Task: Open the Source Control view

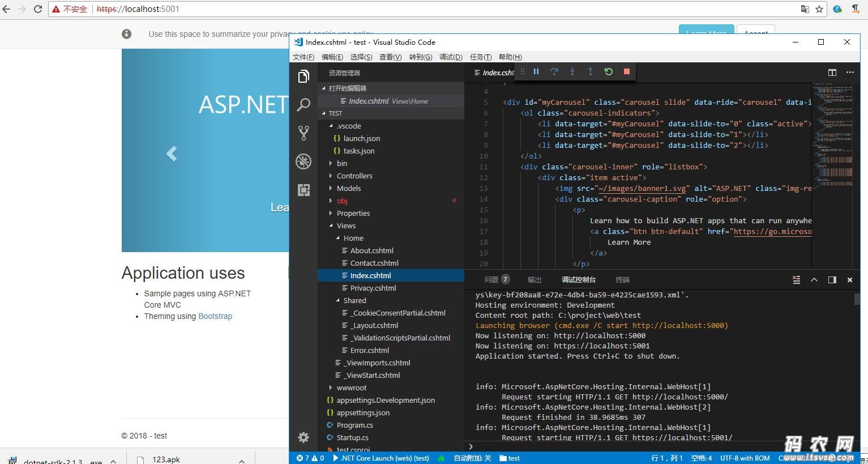Action: tap(303, 133)
